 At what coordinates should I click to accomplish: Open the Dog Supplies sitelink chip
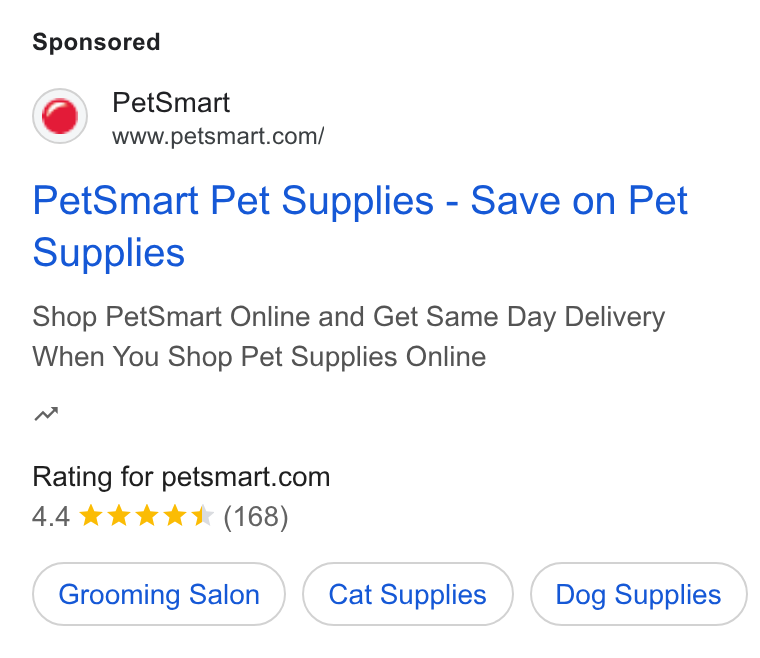[x=638, y=594]
